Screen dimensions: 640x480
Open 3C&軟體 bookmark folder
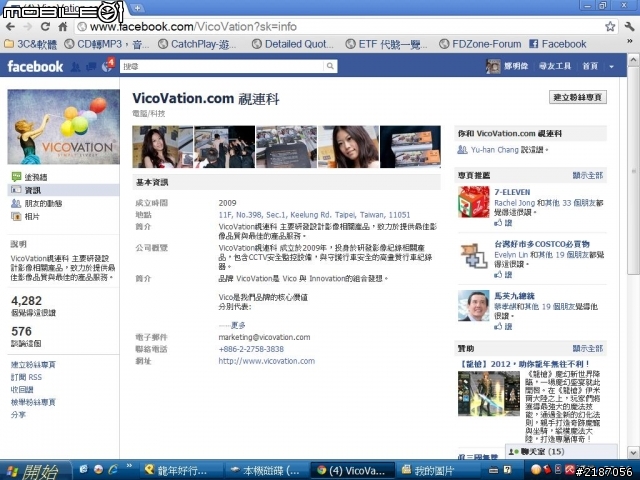[x=31, y=44]
